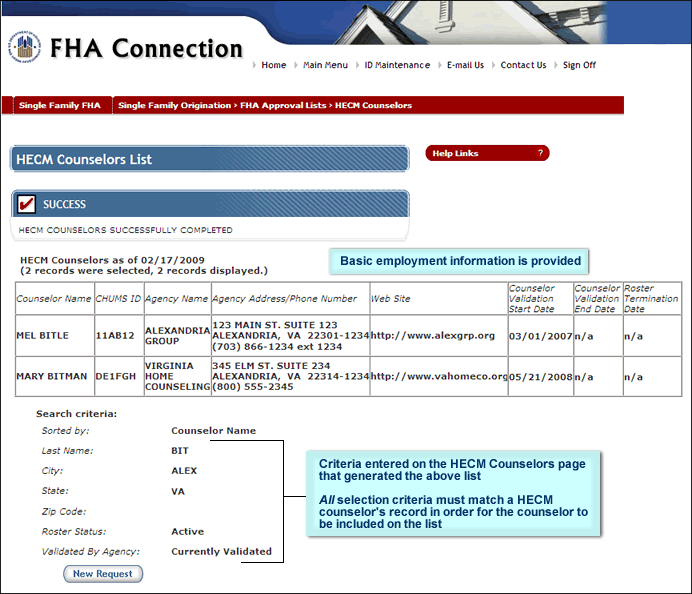The width and height of the screenshot is (692, 594).
Task: Open ID Maintenance
Action: [x=397, y=65]
